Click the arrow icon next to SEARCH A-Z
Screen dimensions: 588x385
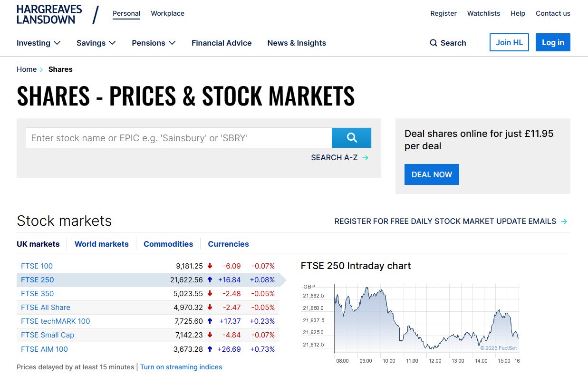(x=365, y=157)
